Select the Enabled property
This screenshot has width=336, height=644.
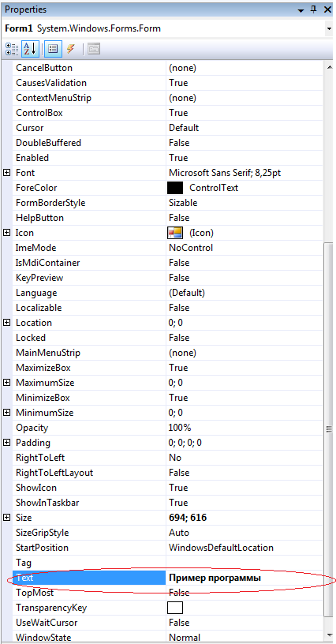click(x=32, y=158)
